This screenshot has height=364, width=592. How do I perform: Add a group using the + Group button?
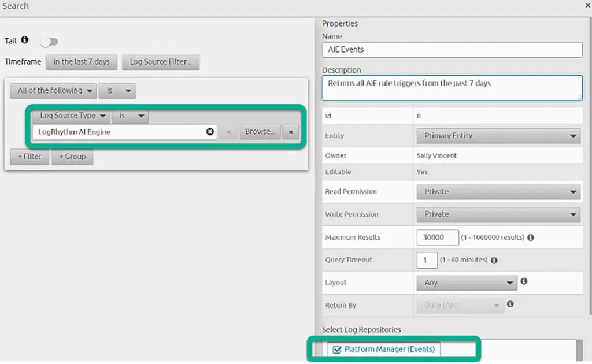[72, 156]
